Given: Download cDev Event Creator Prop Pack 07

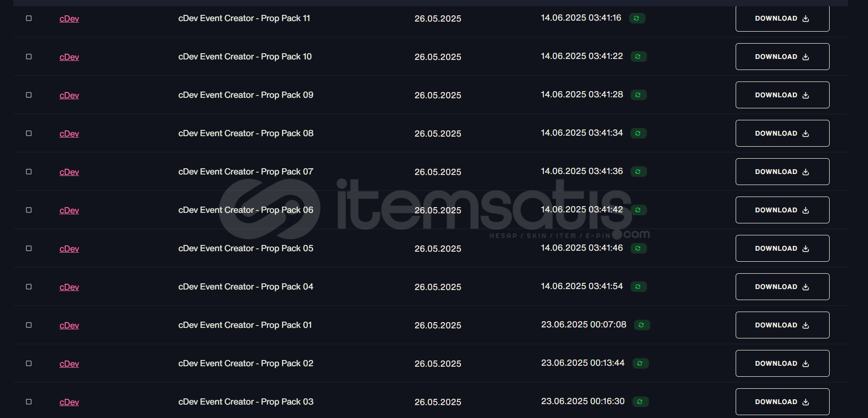Looking at the screenshot, I should [782, 172].
